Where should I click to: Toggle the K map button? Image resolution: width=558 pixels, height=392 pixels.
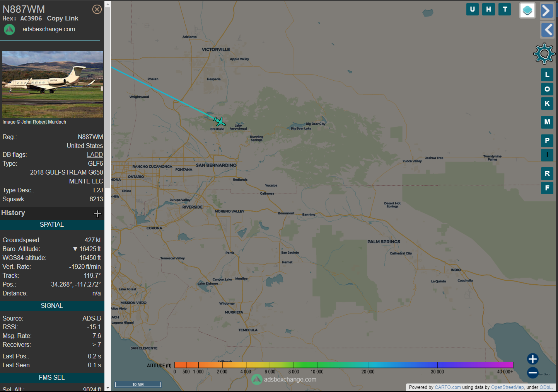[x=547, y=104]
